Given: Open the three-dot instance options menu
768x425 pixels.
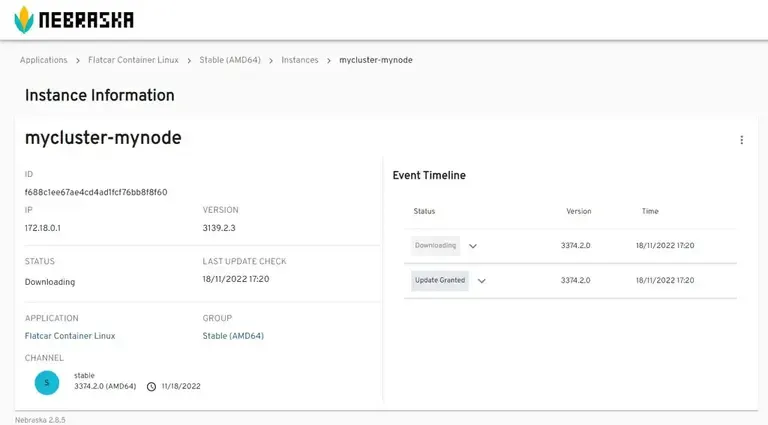Looking at the screenshot, I should 741,140.
